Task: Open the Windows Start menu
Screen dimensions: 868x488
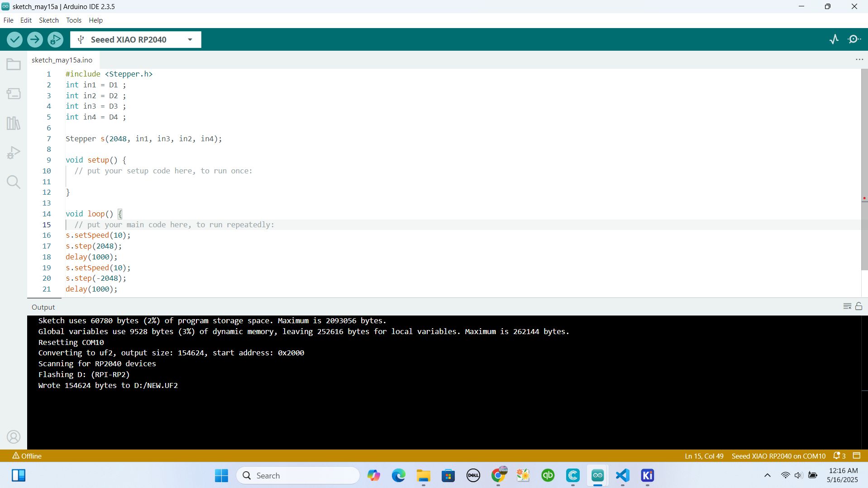Action: click(x=221, y=475)
